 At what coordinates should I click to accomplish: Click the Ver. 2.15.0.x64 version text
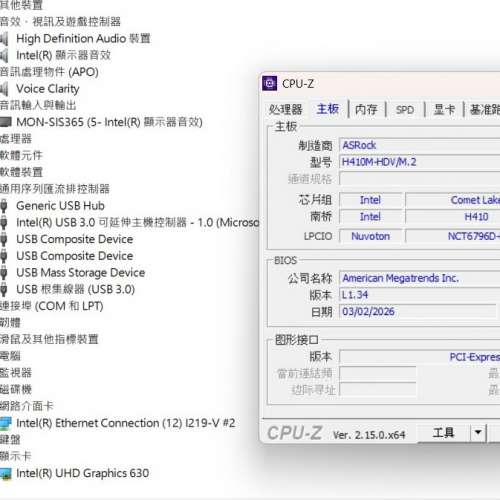point(369,435)
